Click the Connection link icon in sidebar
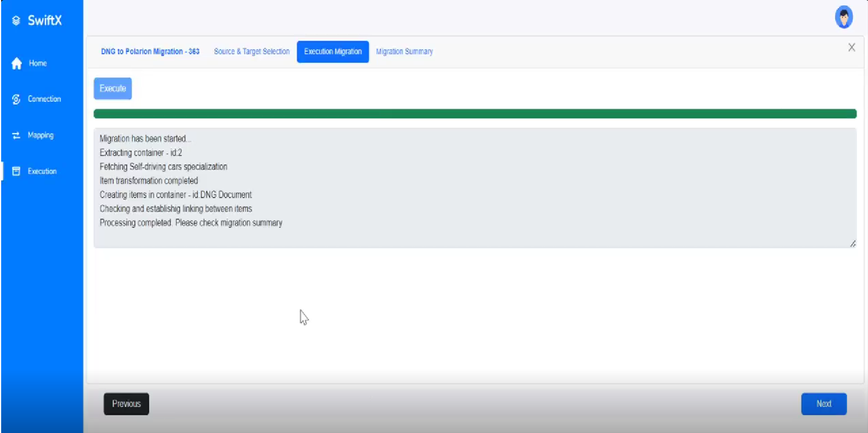The image size is (868, 433). pyautogui.click(x=16, y=99)
